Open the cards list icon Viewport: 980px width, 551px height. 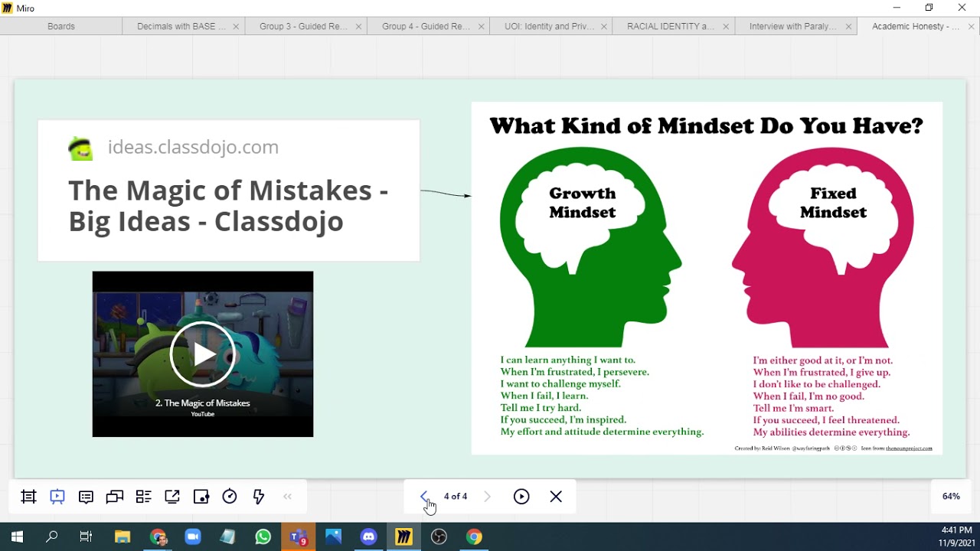(143, 497)
